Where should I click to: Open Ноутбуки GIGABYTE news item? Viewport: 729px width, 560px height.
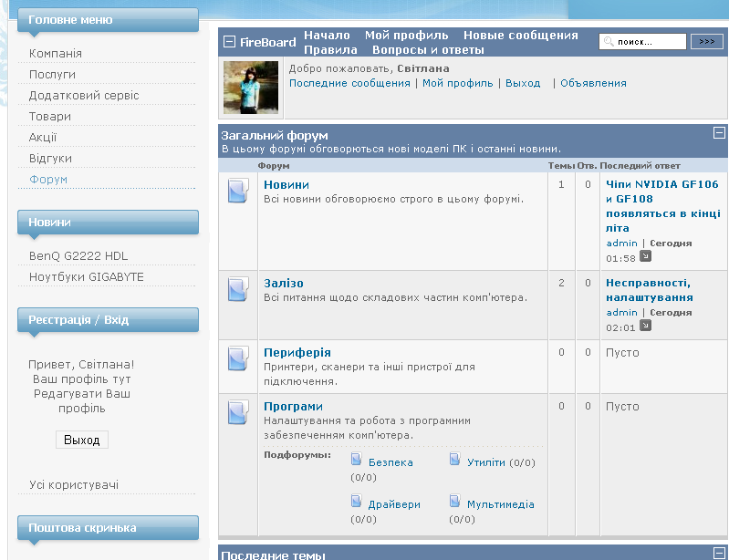pos(87,277)
